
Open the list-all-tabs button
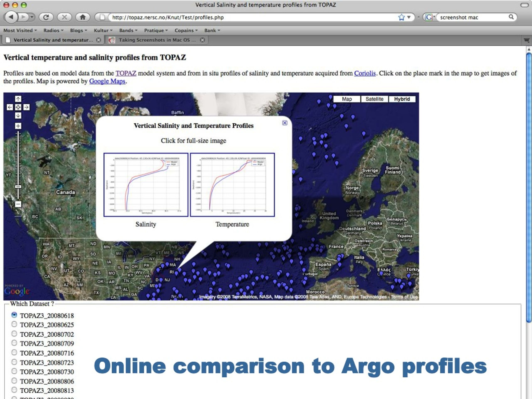point(526,40)
